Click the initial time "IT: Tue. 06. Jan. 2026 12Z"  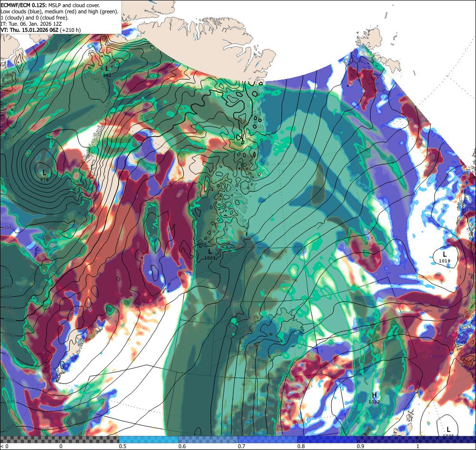[x=32, y=24]
